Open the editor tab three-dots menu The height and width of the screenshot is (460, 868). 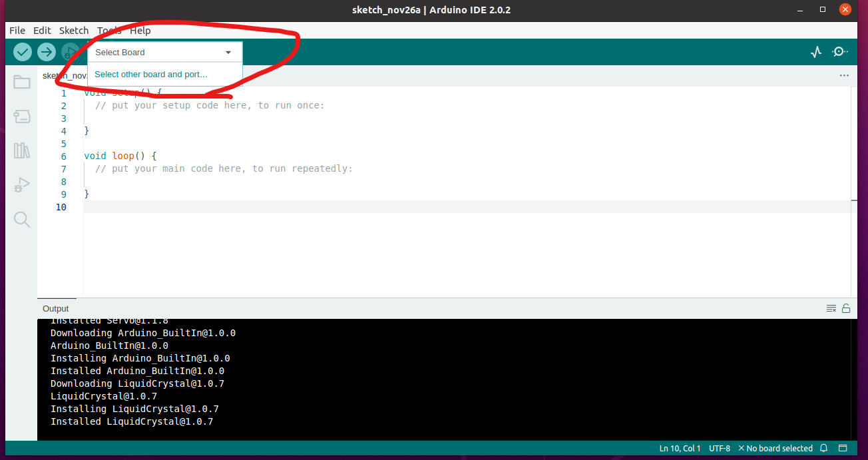point(844,76)
